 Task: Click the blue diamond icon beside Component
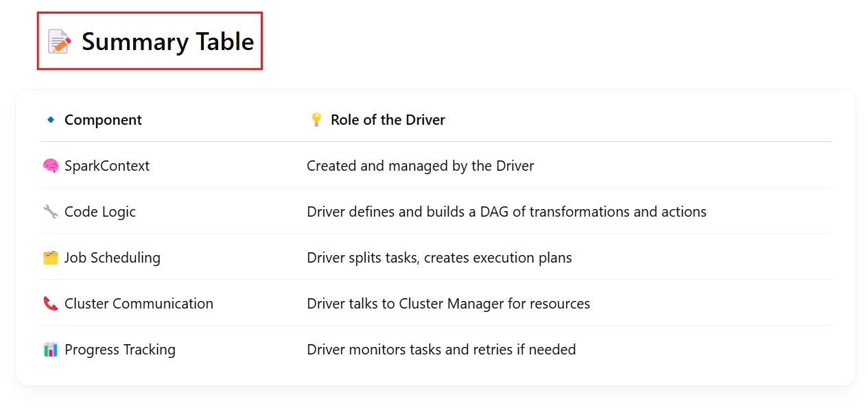[50, 120]
